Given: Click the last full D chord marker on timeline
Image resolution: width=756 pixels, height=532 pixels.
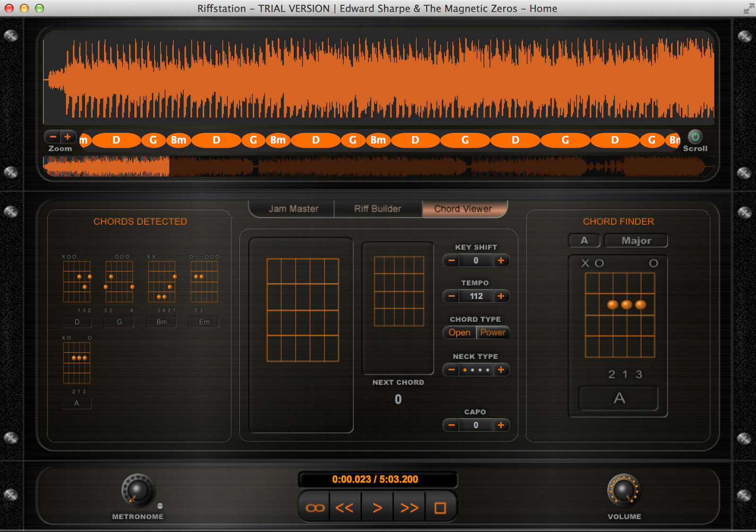Looking at the screenshot, I should click(x=615, y=140).
